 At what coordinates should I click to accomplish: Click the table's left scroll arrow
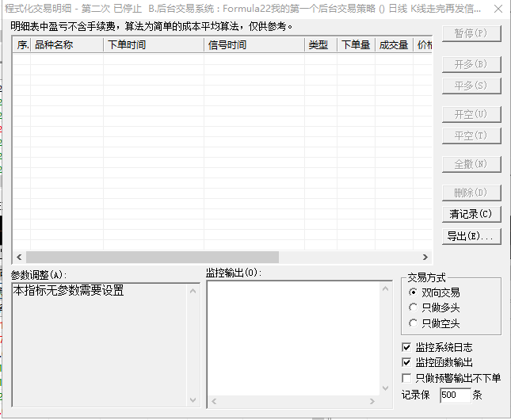(19, 258)
